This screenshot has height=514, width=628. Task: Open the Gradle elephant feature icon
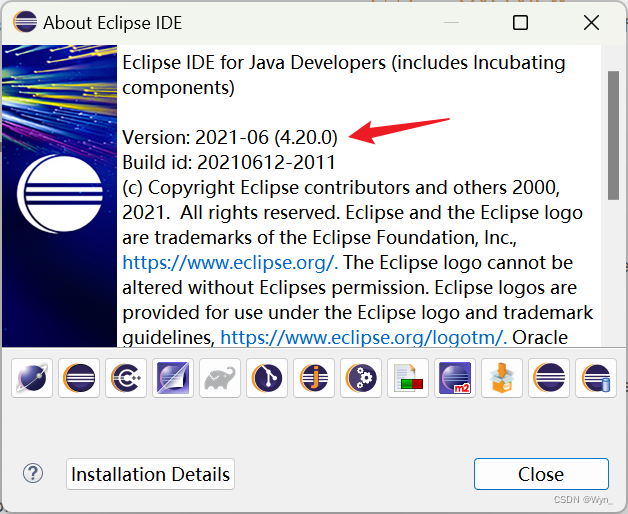tap(220, 378)
